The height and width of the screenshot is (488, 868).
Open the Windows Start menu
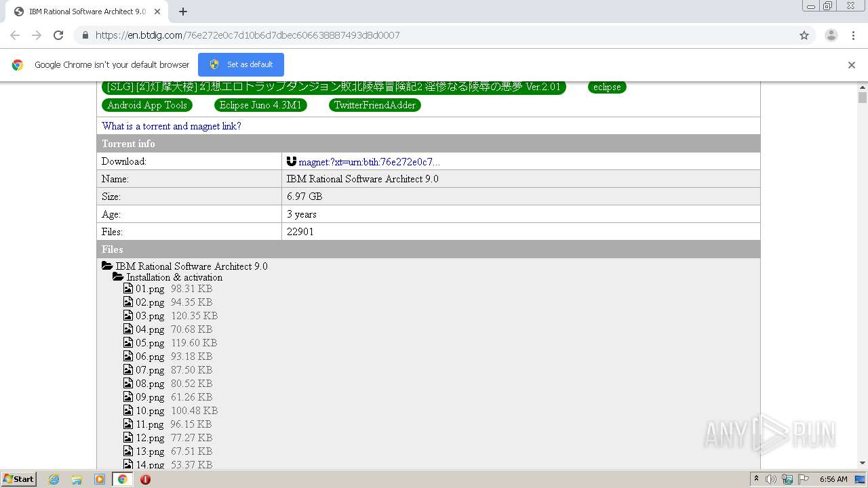tap(19, 479)
